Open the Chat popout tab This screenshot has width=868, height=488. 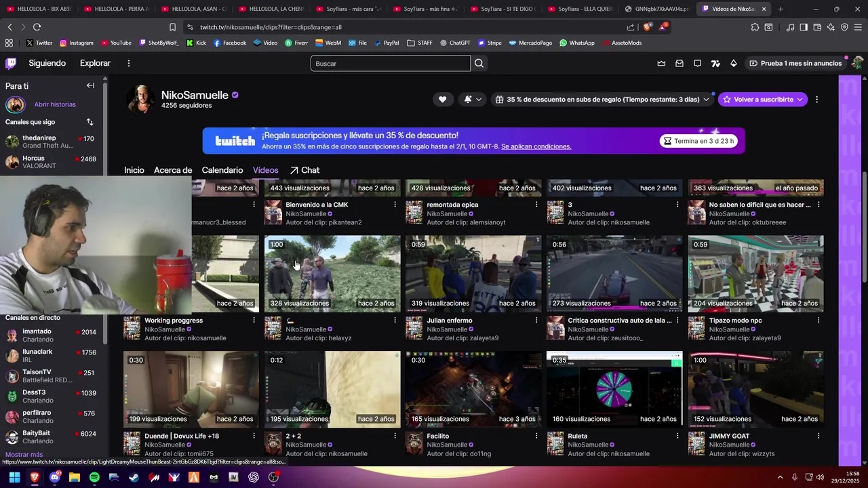tap(304, 170)
